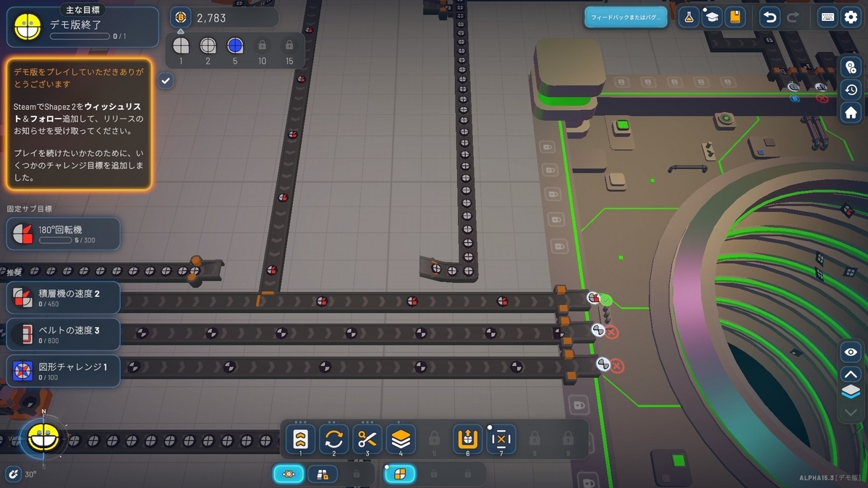The height and width of the screenshot is (488, 868).
Task: Open the settings gear
Action: click(x=851, y=17)
